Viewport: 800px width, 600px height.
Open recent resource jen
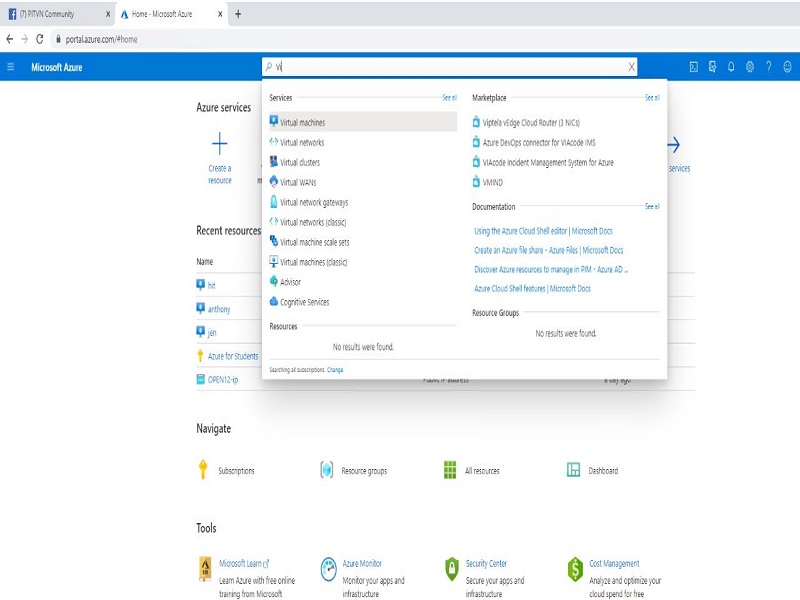(212, 333)
